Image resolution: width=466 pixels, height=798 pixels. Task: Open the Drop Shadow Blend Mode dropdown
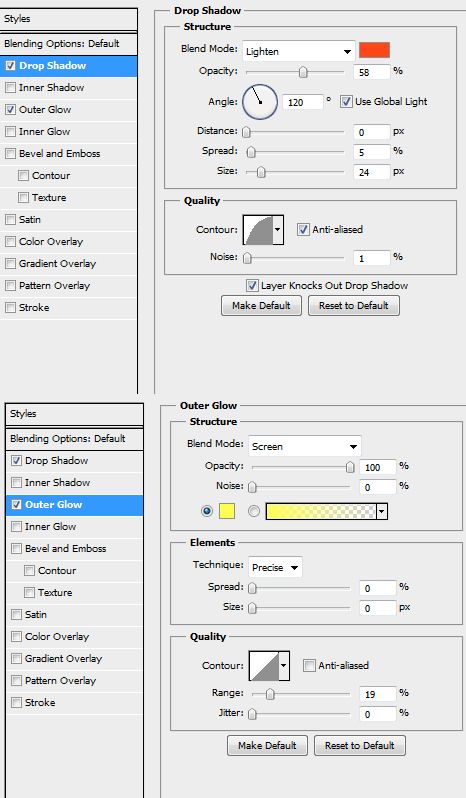tap(299, 51)
